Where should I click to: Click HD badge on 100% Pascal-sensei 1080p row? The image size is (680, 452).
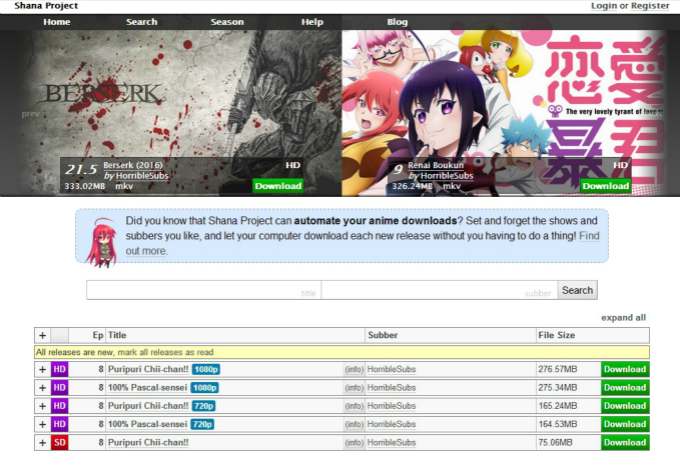tap(59, 387)
